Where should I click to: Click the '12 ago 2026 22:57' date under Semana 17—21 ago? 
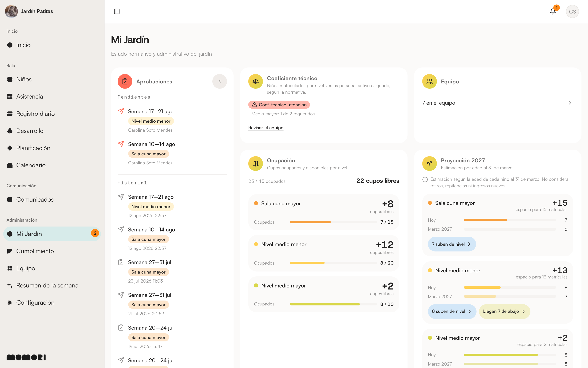[147, 216]
